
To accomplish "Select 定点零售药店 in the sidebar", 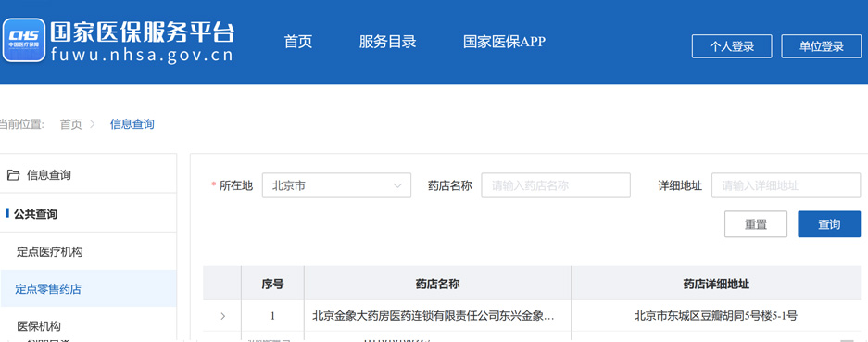I will (x=48, y=289).
